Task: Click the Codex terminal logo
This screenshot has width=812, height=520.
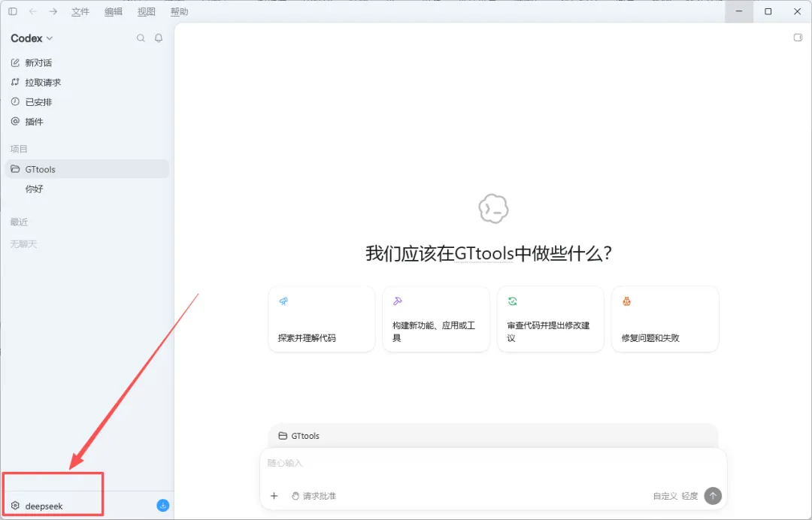Action: tap(493, 208)
